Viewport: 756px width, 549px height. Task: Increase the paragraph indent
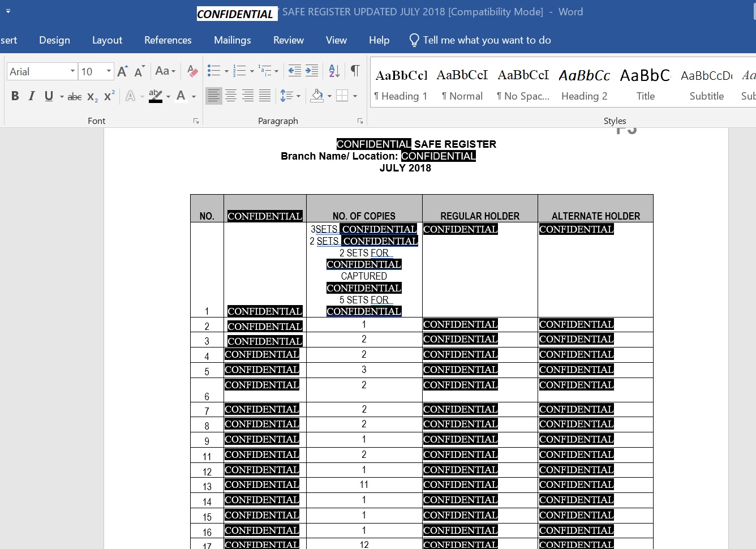(312, 71)
